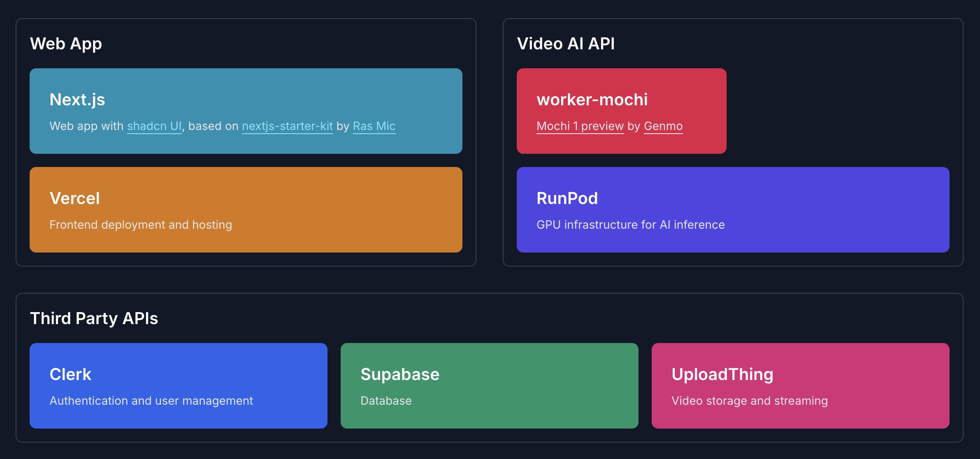Click the Supabase card title
The image size is (980, 459).
[400, 374]
